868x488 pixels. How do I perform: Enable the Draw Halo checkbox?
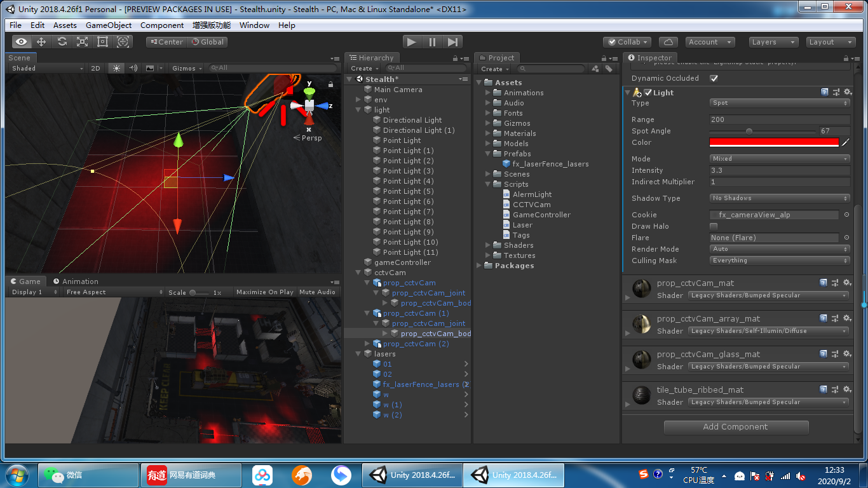click(x=714, y=226)
